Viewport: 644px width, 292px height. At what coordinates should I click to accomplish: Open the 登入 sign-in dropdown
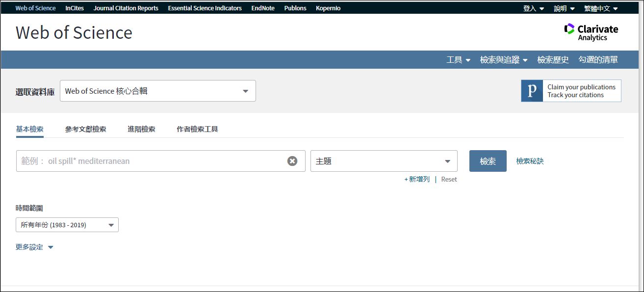pos(534,8)
